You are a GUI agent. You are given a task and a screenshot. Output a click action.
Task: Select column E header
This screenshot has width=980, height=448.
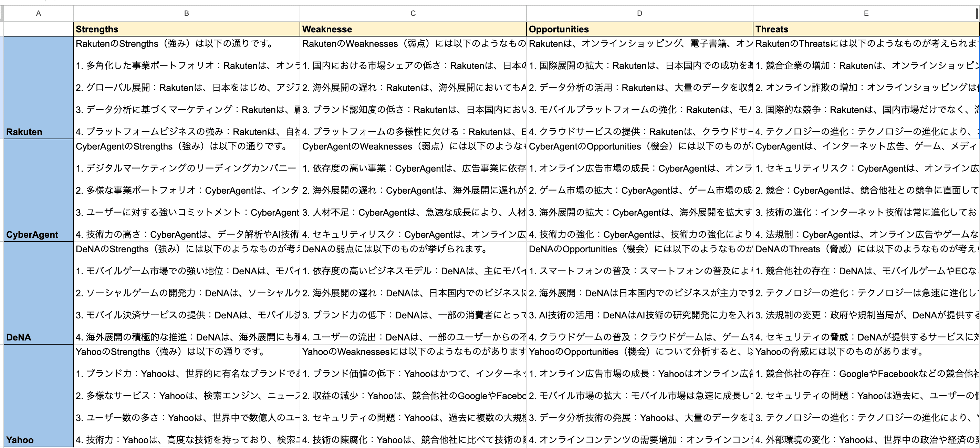[866, 13]
